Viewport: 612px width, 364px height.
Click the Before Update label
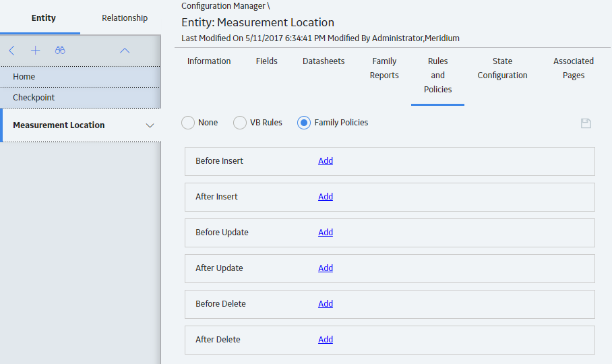(x=222, y=233)
